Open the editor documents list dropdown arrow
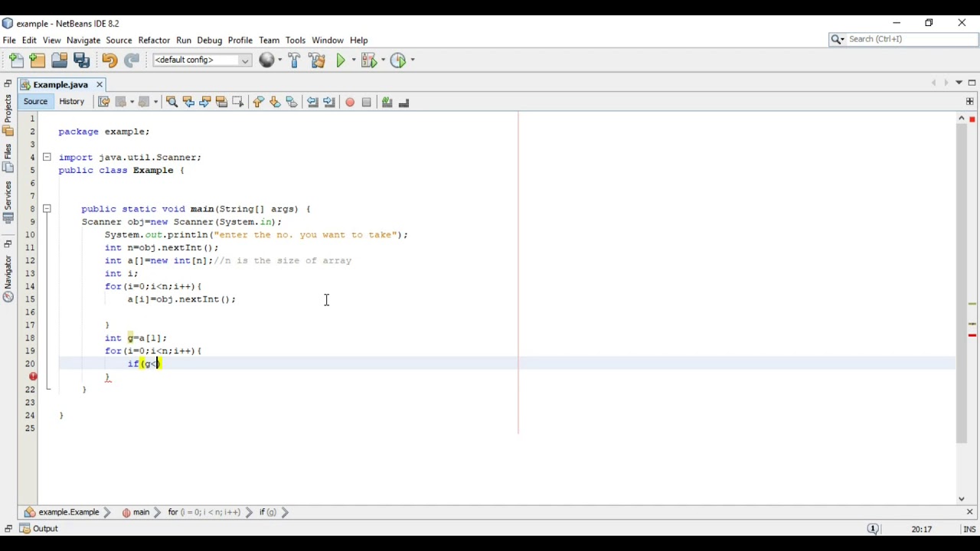Image resolution: width=980 pixels, height=551 pixels. (959, 83)
